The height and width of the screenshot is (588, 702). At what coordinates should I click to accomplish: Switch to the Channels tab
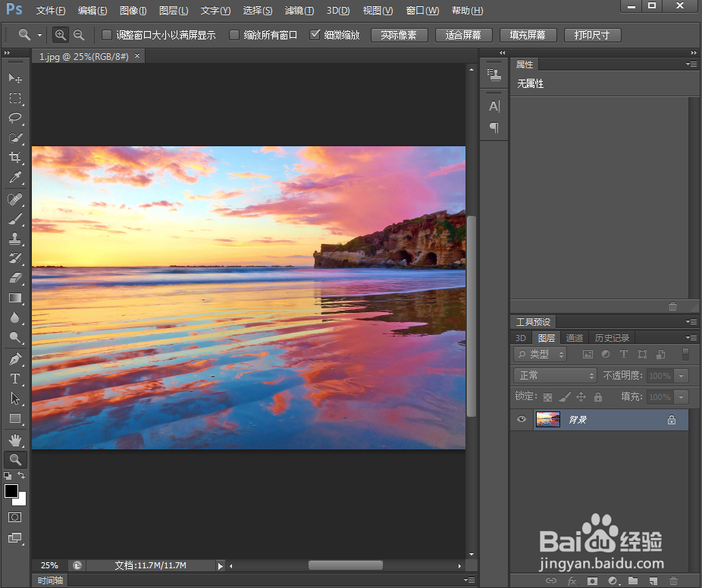tap(575, 338)
